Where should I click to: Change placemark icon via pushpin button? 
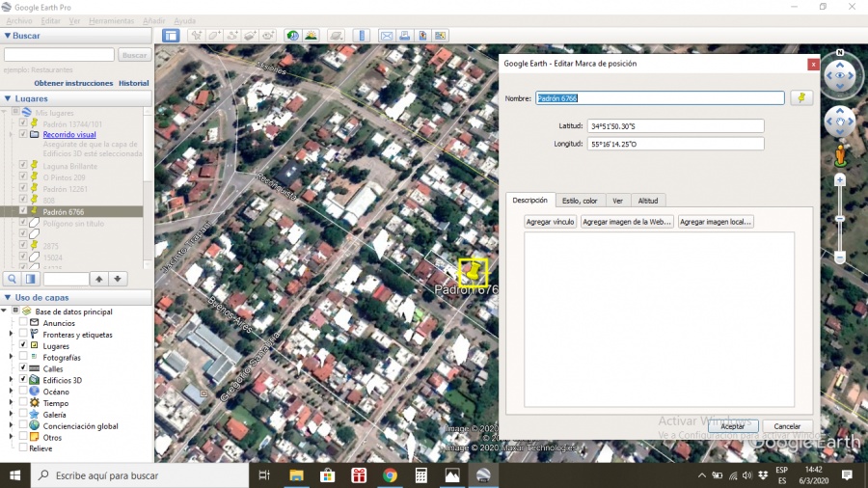pos(801,98)
